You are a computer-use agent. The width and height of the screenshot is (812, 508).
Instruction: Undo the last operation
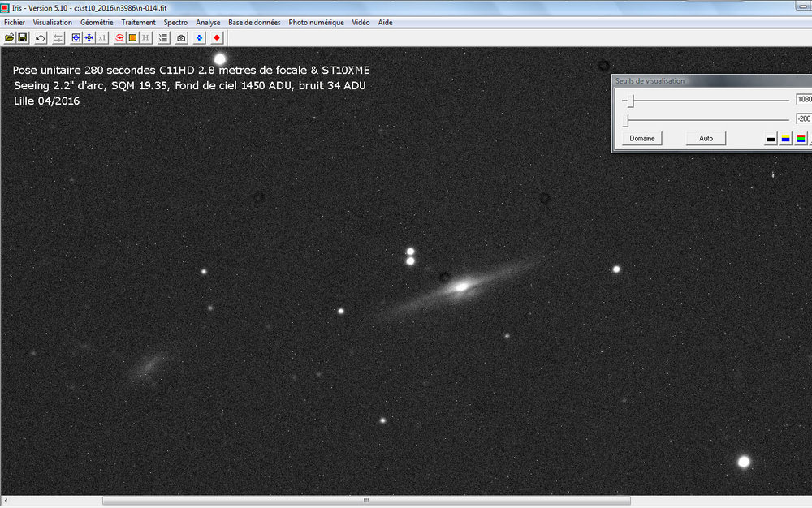tap(41, 38)
